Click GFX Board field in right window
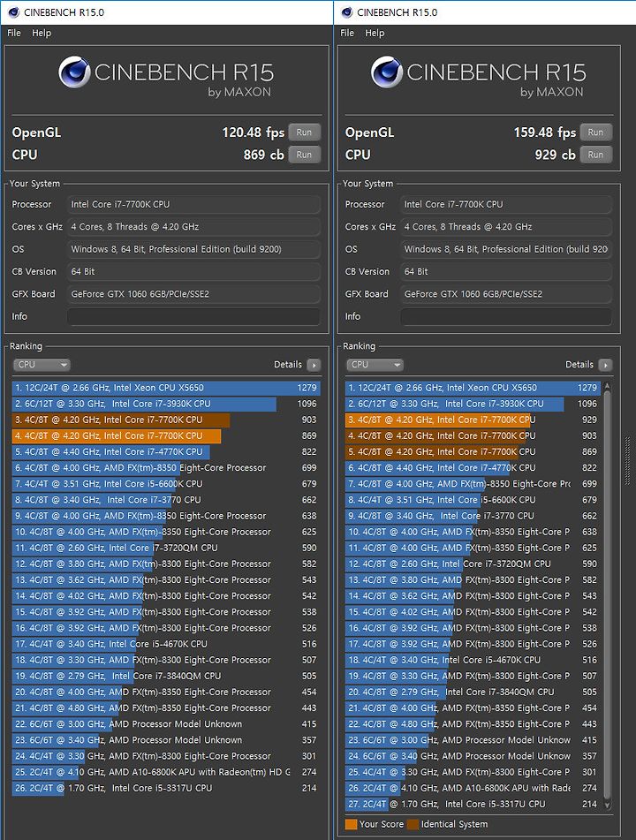This screenshot has height=840, width=636. tap(506, 294)
